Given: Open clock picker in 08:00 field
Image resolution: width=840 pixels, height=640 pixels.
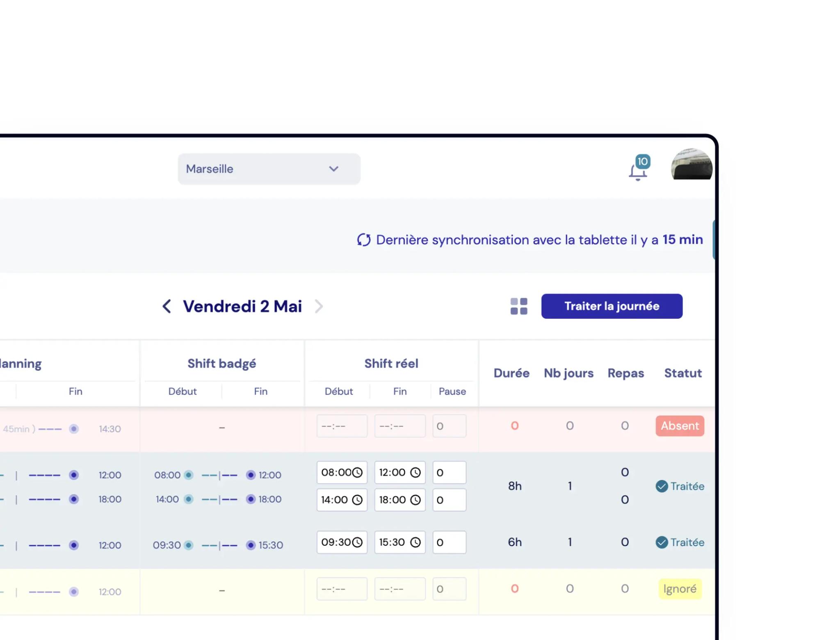Looking at the screenshot, I should pyautogui.click(x=357, y=472).
